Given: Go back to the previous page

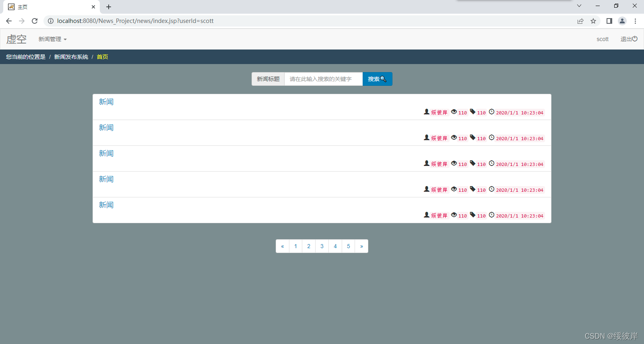Looking at the screenshot, I should [9, 21].
